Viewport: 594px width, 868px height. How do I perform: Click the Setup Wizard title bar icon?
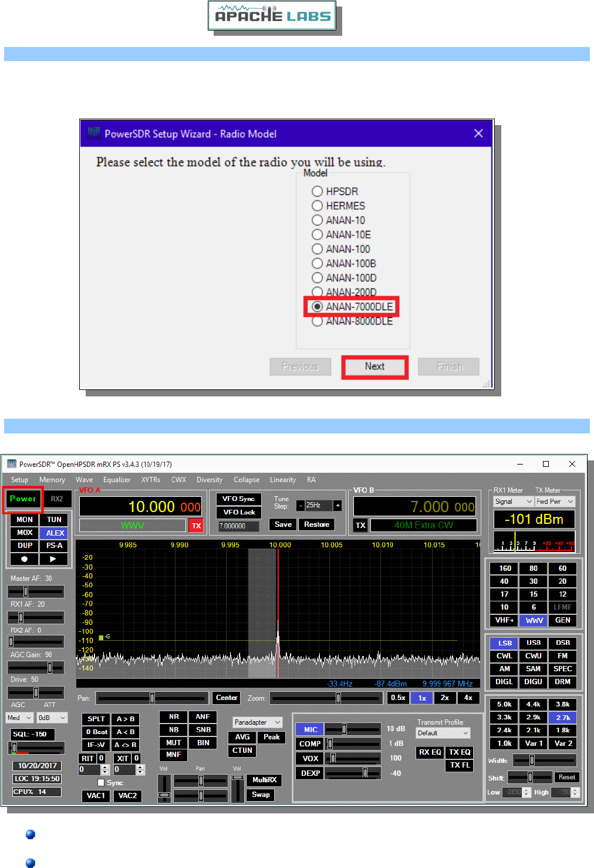(x=94, y=133)
